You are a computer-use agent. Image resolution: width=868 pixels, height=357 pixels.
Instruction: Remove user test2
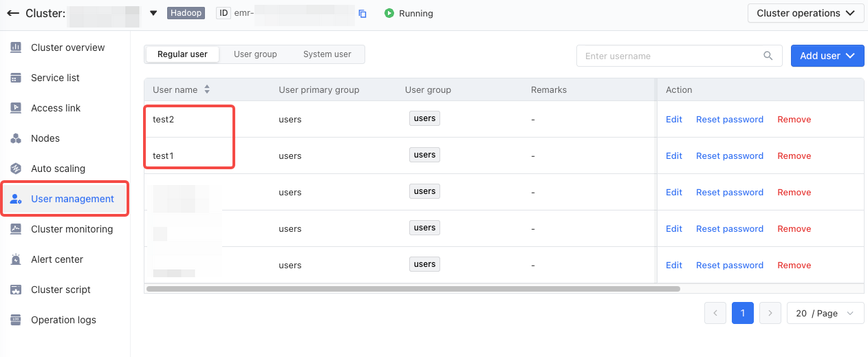(794, 119)
